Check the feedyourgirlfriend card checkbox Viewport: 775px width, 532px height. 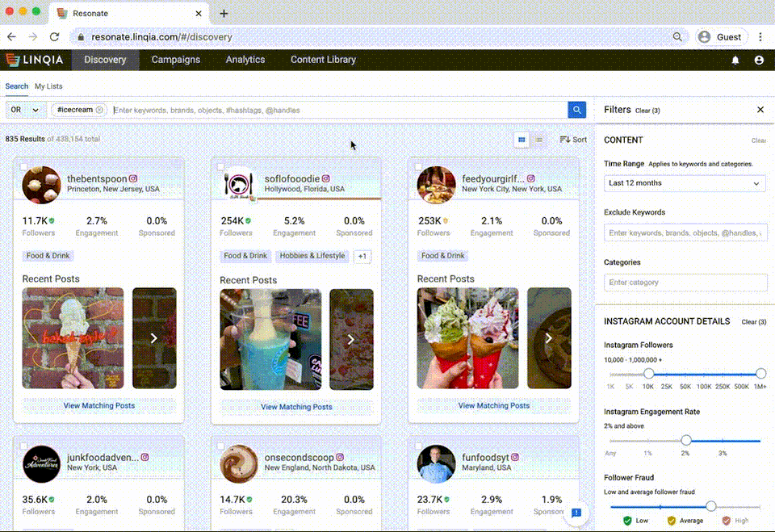[x=418, y=167]
